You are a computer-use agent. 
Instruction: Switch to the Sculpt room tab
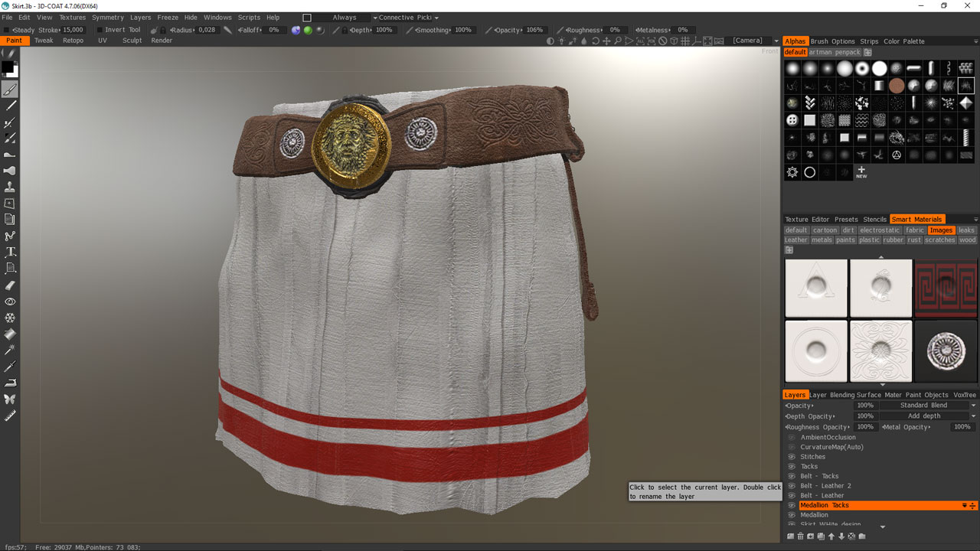pyautogui.click(x=132, y=41)
